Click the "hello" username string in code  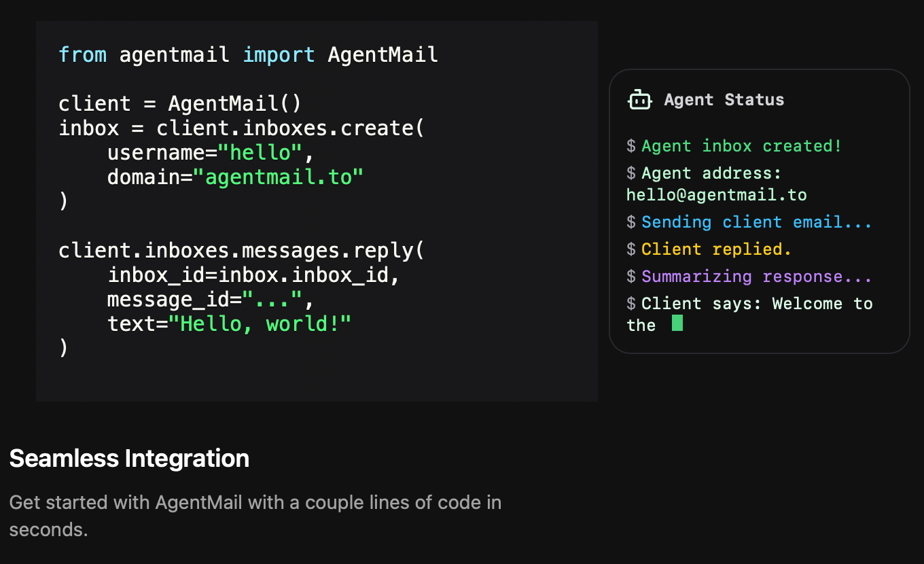pos(260,153)
